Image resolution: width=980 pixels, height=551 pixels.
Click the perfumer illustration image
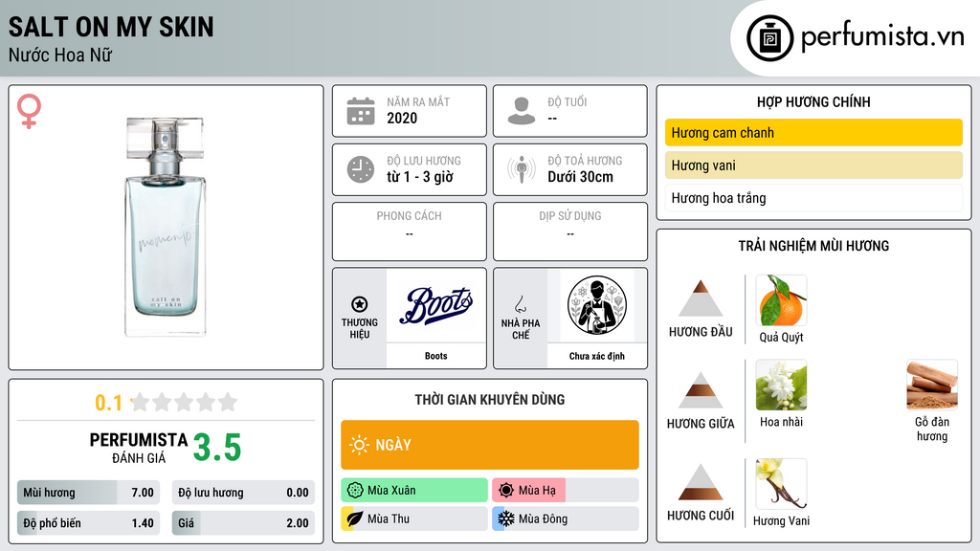(597, 305)
